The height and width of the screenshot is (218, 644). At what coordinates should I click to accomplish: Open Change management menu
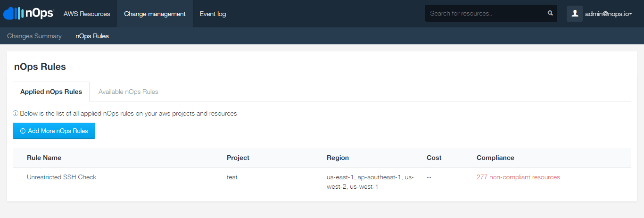point(155,14)
